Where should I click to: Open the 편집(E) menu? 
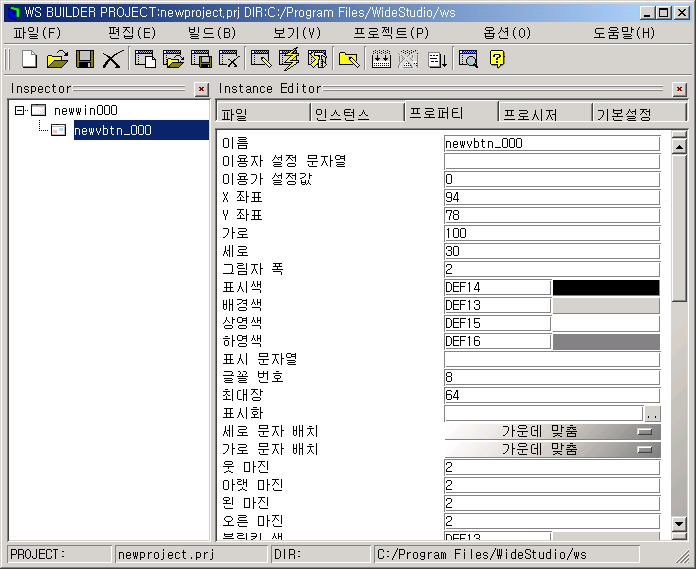coord(132,33)
